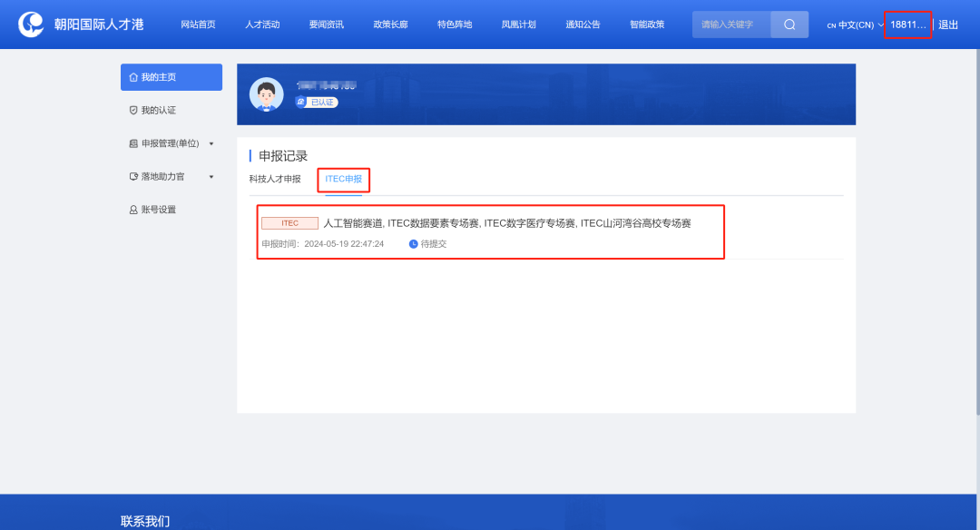Go to 网站首页 in navigation
The image size is (980, 530).
point(198,25)
